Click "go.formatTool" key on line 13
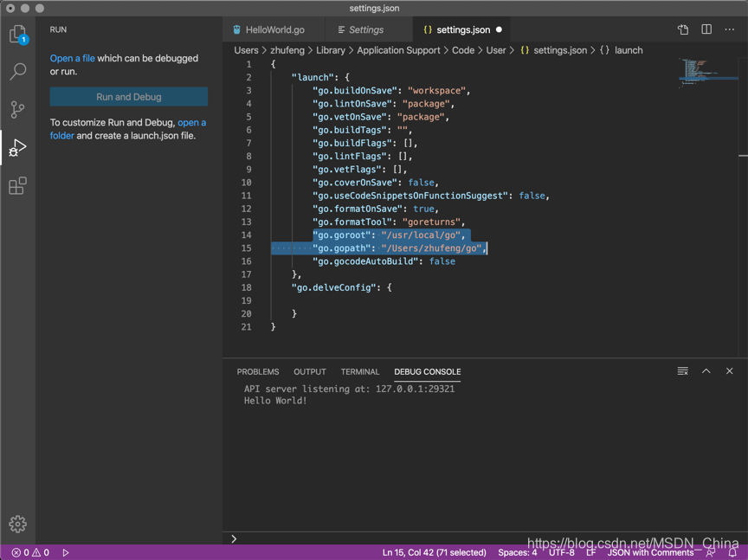 (352, 222)
